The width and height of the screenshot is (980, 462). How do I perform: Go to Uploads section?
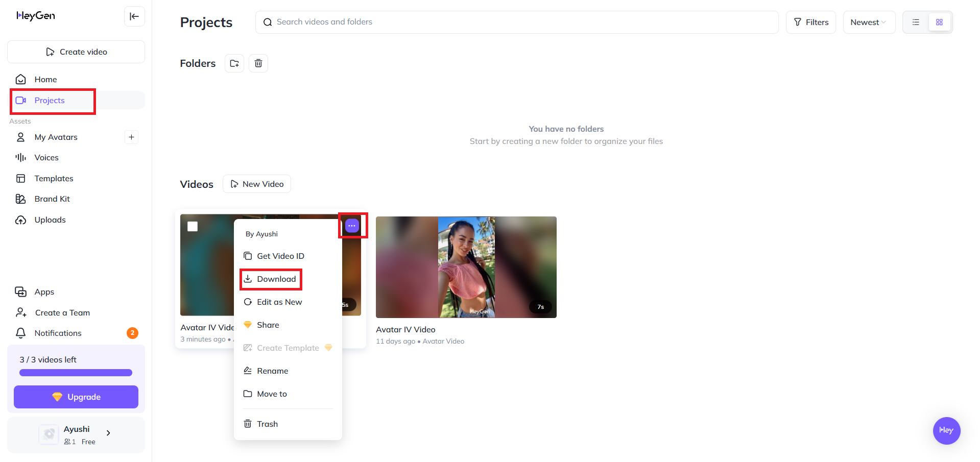pos(76,220)
